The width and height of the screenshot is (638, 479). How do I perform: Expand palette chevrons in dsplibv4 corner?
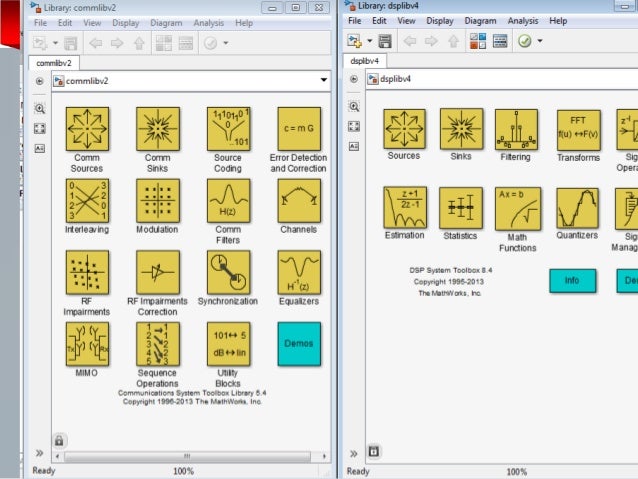click(354, 453)
